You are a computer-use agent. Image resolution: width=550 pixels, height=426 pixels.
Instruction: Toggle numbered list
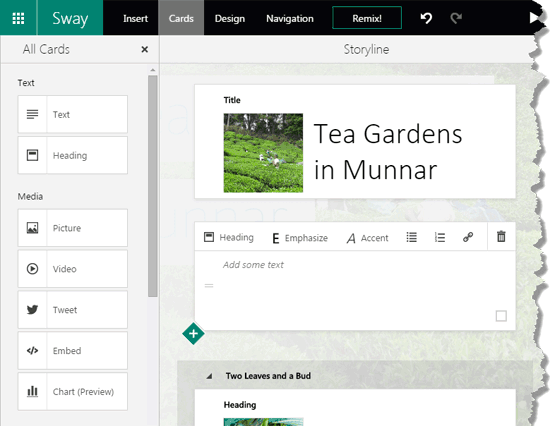(440, 238)
